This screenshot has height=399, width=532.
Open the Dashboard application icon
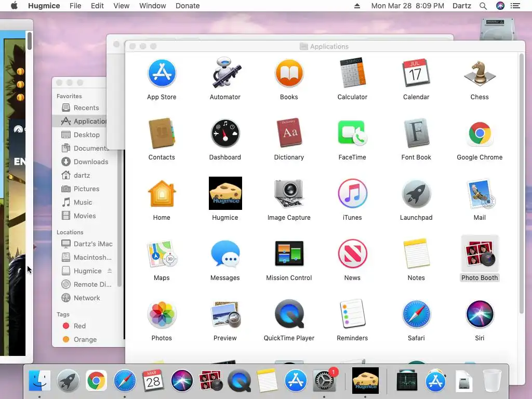[x=225, y=134]
